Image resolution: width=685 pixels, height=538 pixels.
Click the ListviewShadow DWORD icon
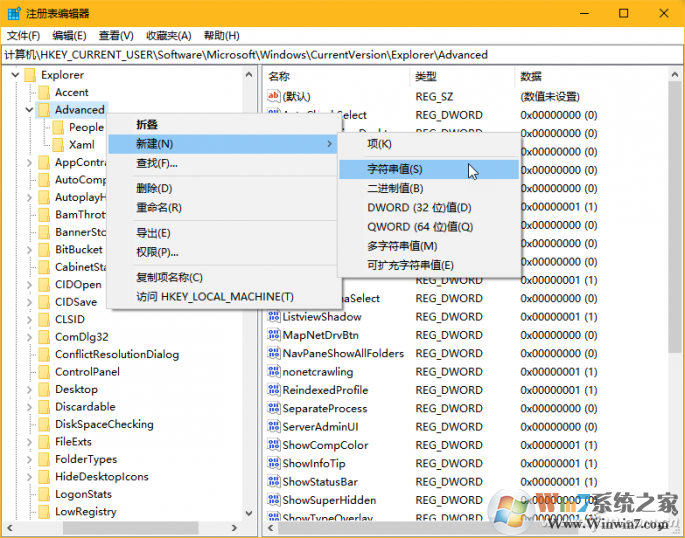(x=273, y=317)
